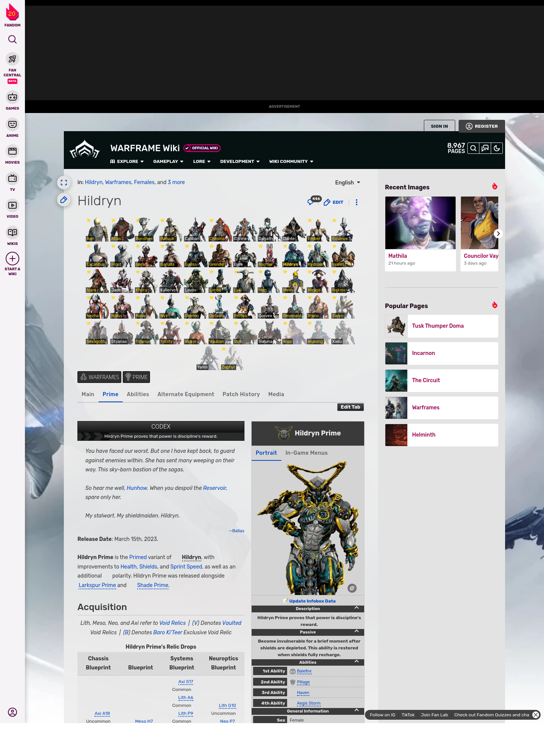Open the sidebar search icon
This screenshot has height=756, width=544.
click(x=12, y=39)
